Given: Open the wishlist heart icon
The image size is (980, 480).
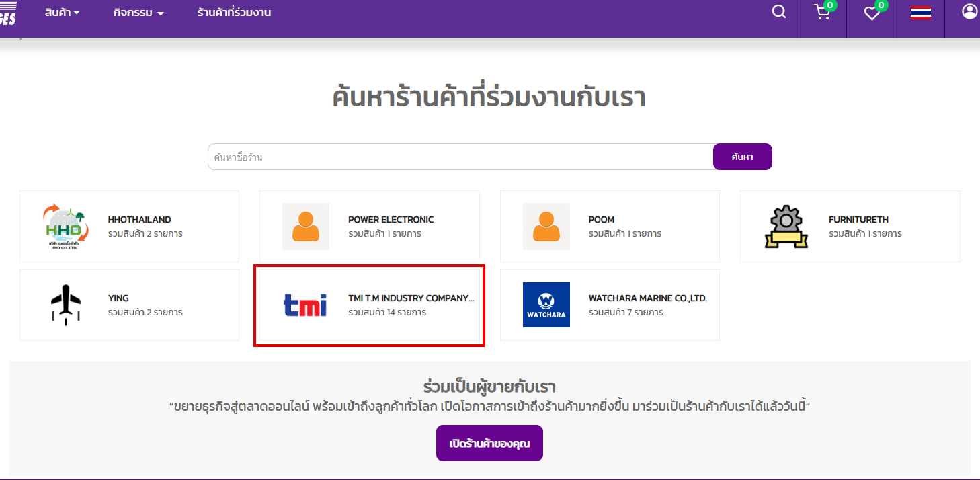Looking at the screenshot, I should tap(872, 13).
